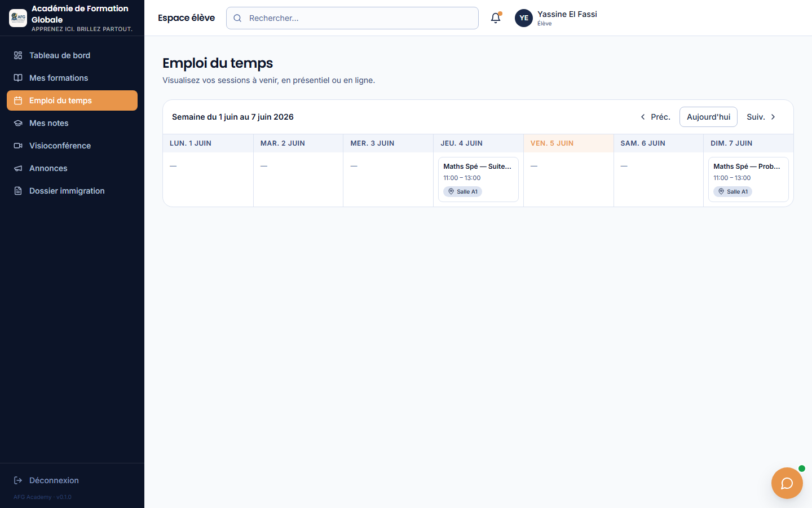Open the Thursday Maths Spé Suite session
This screenshot has width=812, height=508.
478,179
